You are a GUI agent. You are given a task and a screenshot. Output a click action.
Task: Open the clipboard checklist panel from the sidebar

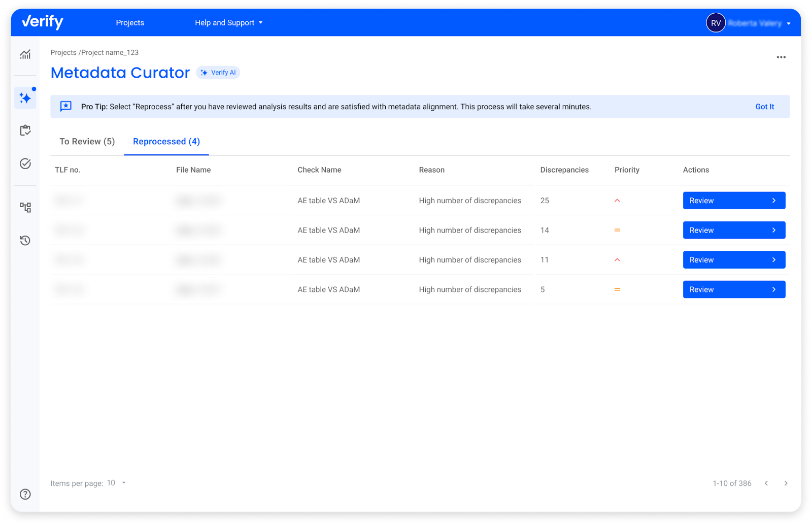[x=25, y=130]
